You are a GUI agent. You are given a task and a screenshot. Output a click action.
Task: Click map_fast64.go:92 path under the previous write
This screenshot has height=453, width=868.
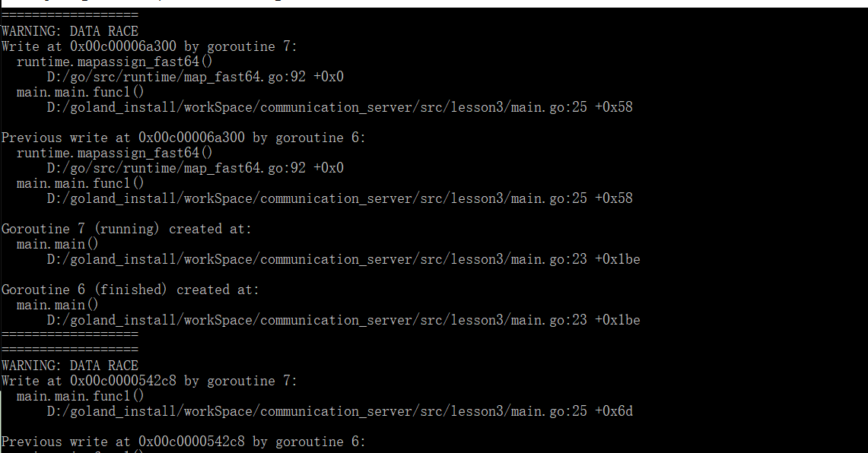[x=195, y=168]
